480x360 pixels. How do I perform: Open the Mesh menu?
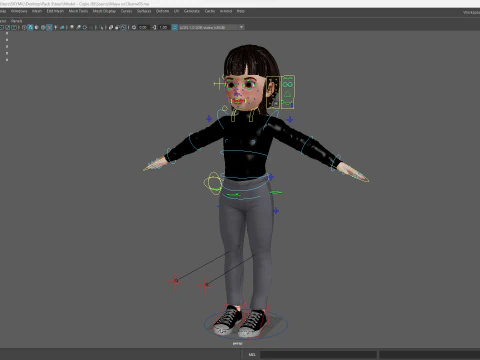[x=37, y=11]
